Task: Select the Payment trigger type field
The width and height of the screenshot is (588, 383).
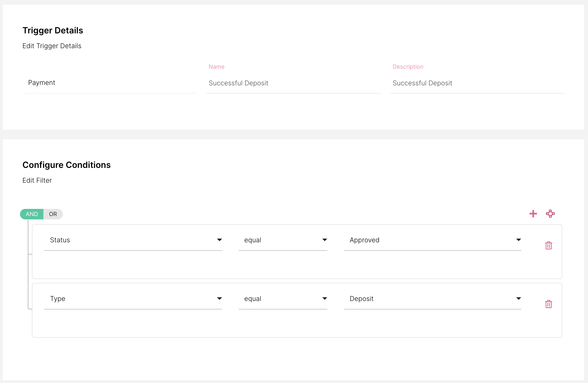Action: pos(109,83)
